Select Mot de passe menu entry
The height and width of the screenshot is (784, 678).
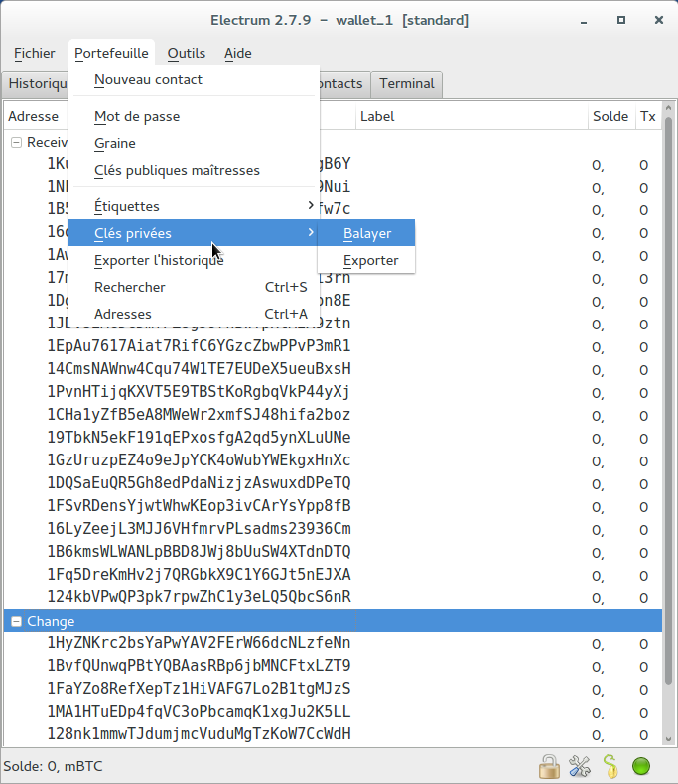(194, 116)
